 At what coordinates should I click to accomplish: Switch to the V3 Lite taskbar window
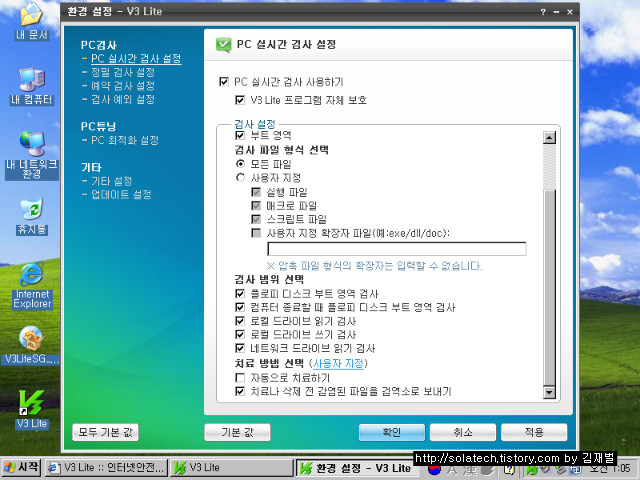232,468
